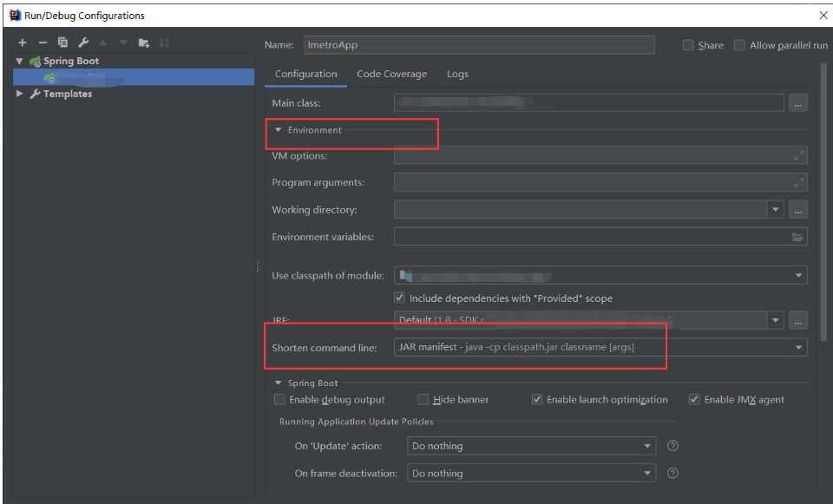Open help for frame deactivation policy

pyautogui.click(x=672, y=473)
